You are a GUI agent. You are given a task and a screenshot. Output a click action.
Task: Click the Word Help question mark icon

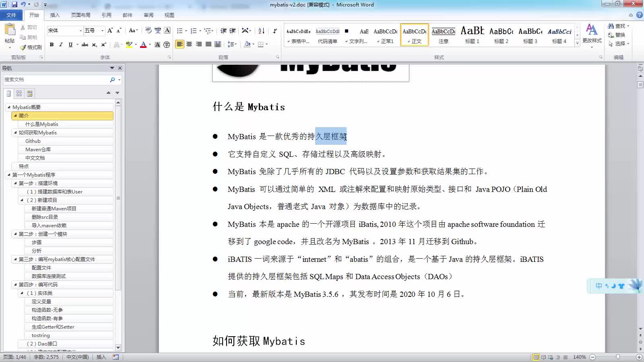[639, 15]
